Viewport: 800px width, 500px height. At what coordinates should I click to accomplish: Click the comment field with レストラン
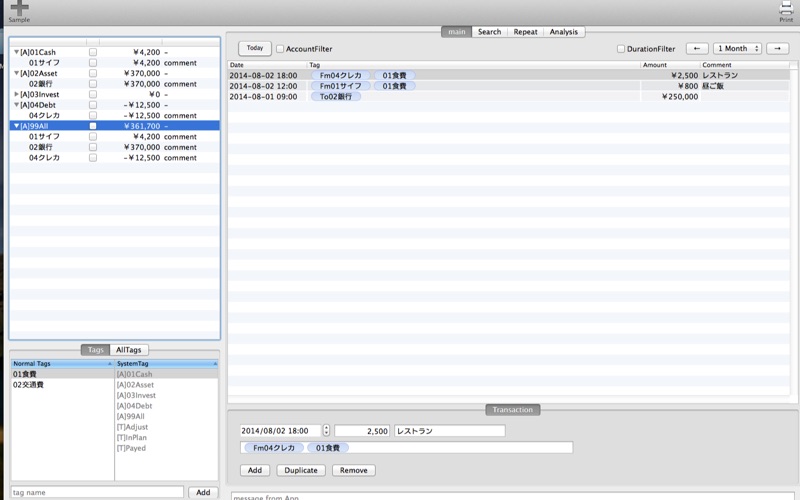[x=449, y=431]
